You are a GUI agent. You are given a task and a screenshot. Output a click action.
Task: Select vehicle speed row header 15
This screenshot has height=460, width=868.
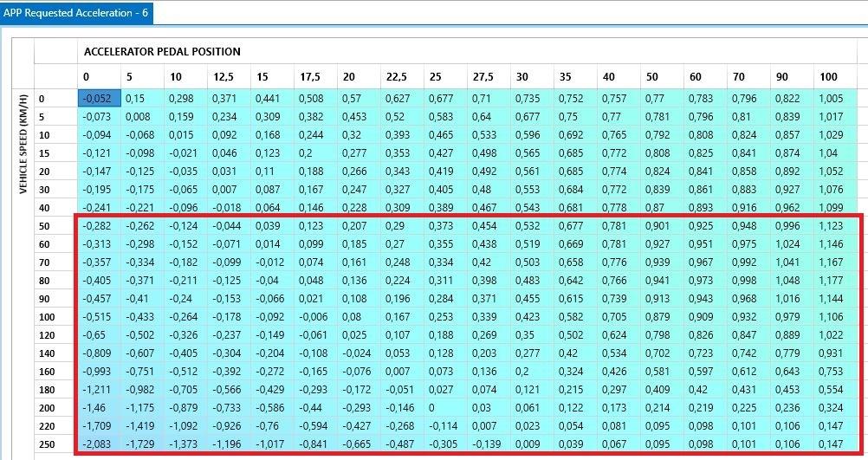55,152
